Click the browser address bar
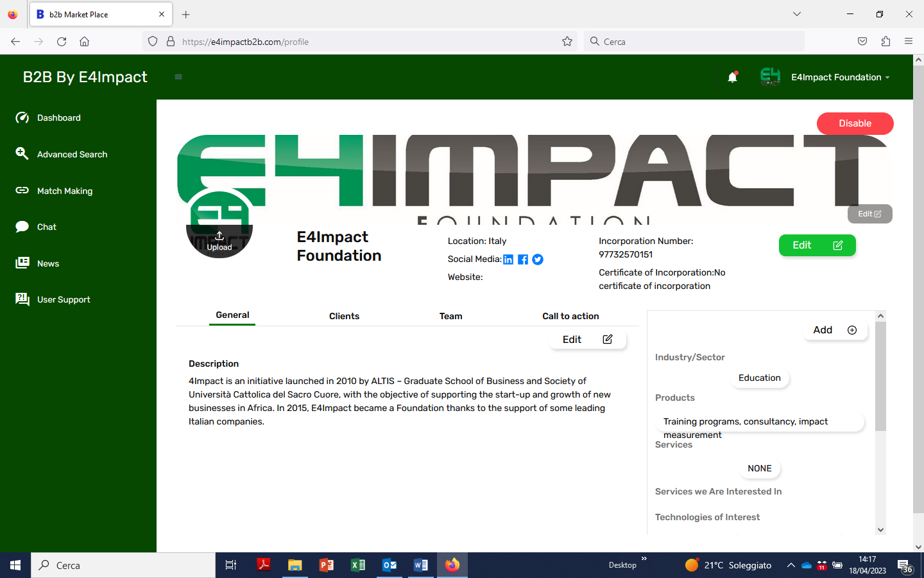The width and height of the screenshot is (924, 578). point(359,42)
